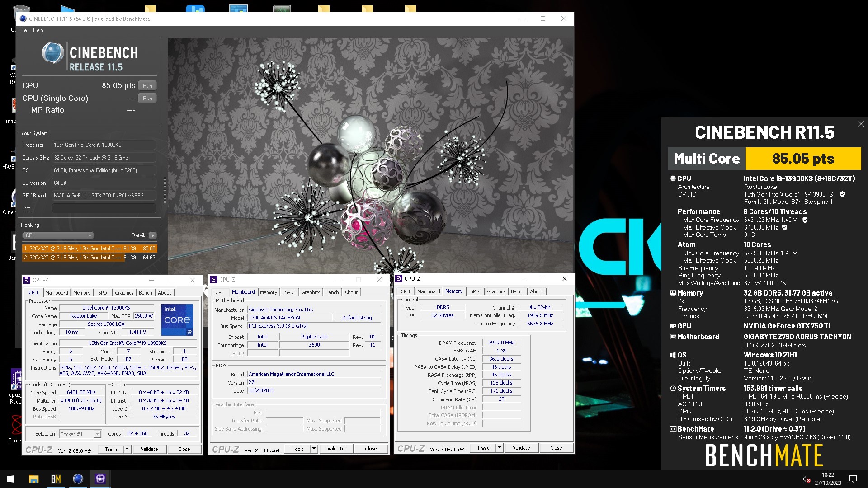Switch to Mainboard tab in first CPU-Z window
The height and width of the screenshot is (488, 868).
pos(57,293)
